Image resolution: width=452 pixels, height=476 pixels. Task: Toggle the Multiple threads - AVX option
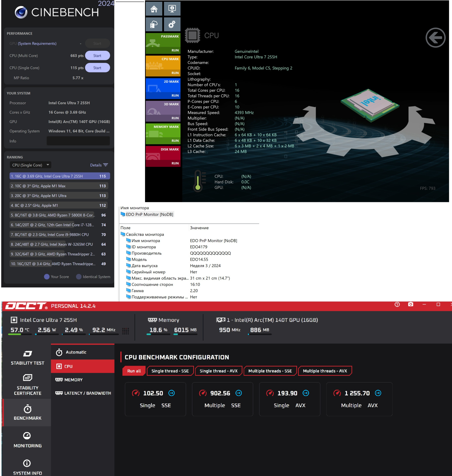[x=325, y=371]
